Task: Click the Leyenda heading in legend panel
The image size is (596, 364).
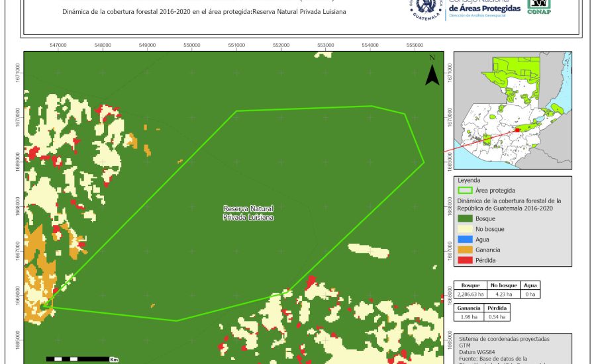Action: [x=468, y=180]
